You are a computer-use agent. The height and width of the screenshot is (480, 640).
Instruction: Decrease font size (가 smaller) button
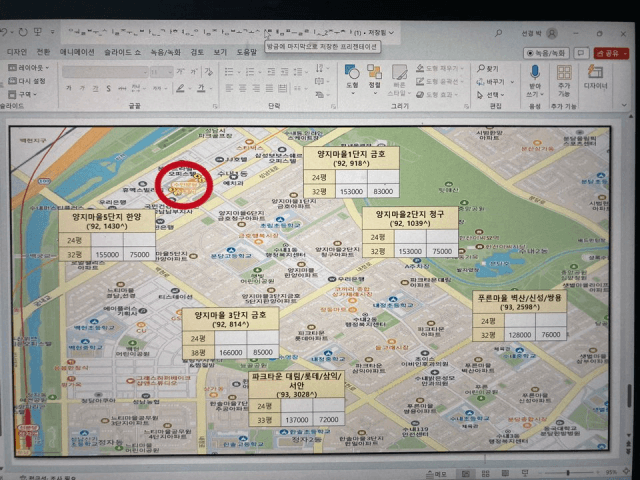coord(193,72)
